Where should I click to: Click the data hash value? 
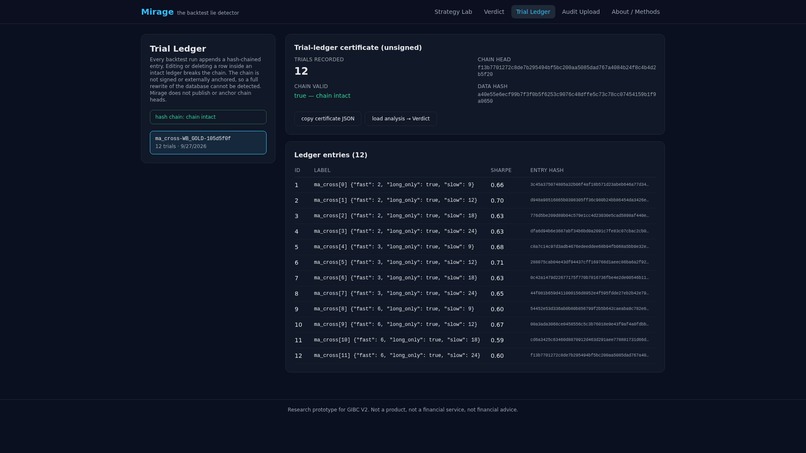(x=566, y=98)
